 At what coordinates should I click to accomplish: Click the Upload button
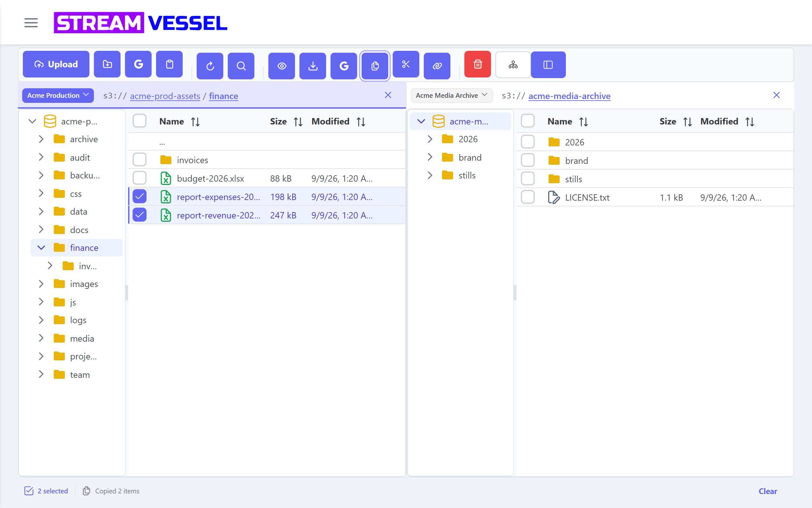point(56,64)
